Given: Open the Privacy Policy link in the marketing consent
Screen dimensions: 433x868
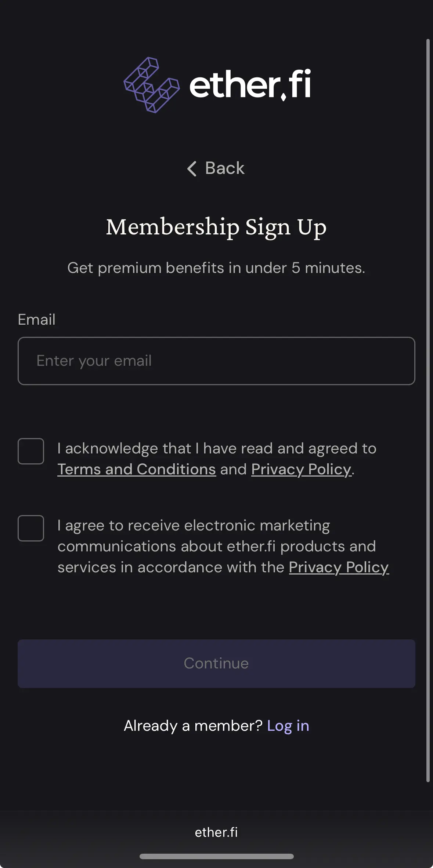Looking at the screenshot, I should point(339,568).
